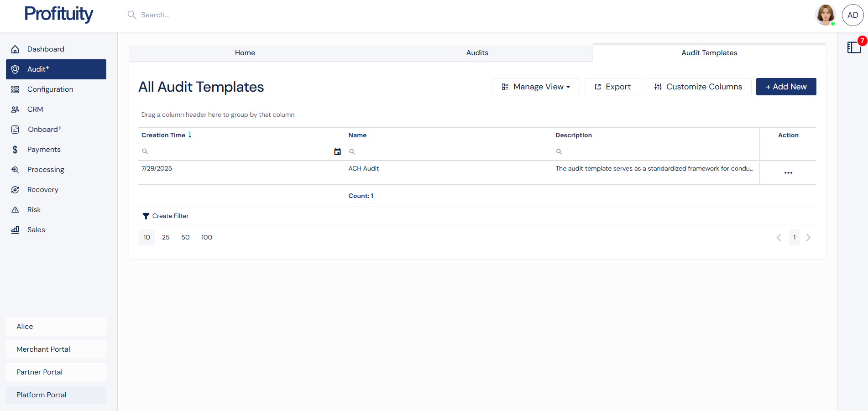
Task: Open Processing from the sidebar icon
Action: pyautogui.click(x=15, y=169)
